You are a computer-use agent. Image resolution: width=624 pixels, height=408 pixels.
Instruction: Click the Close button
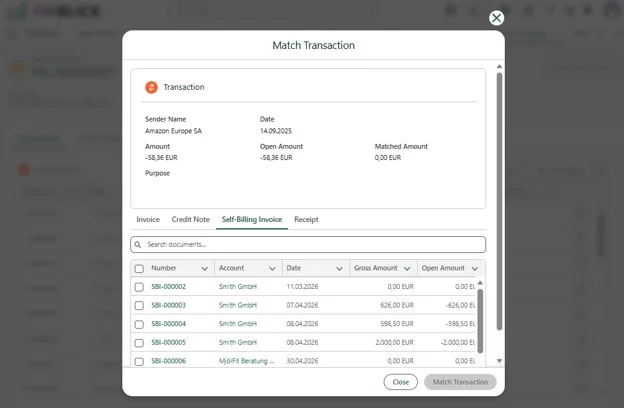(x=401, y=382)
